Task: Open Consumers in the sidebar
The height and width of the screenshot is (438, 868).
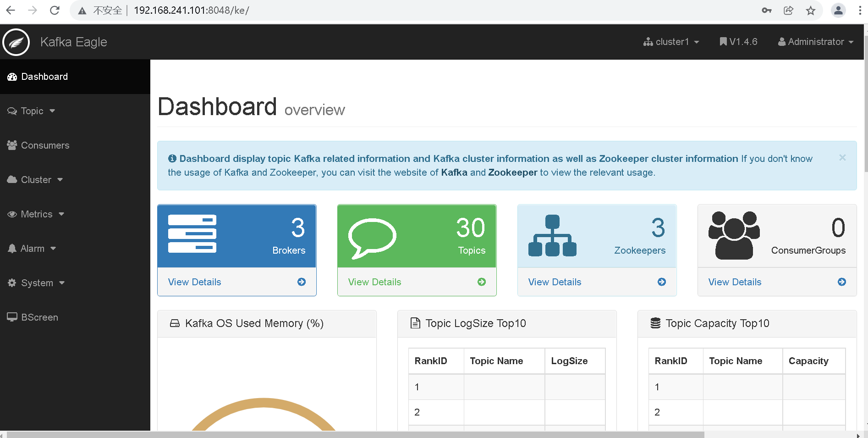Action: [75, 145]
